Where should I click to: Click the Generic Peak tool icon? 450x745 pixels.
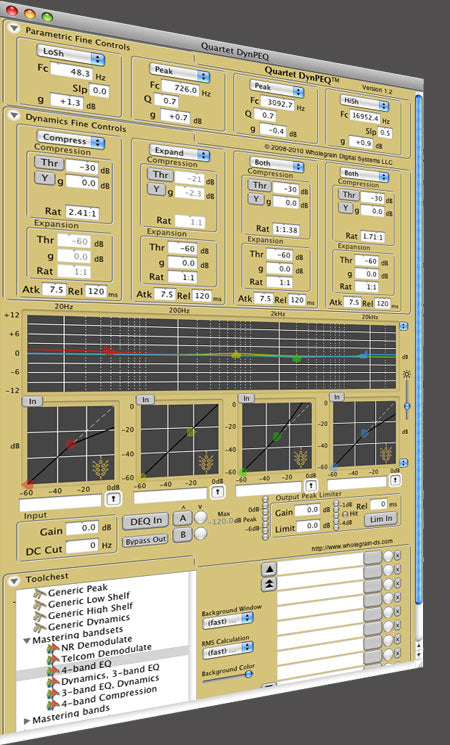tap(40, 593)
